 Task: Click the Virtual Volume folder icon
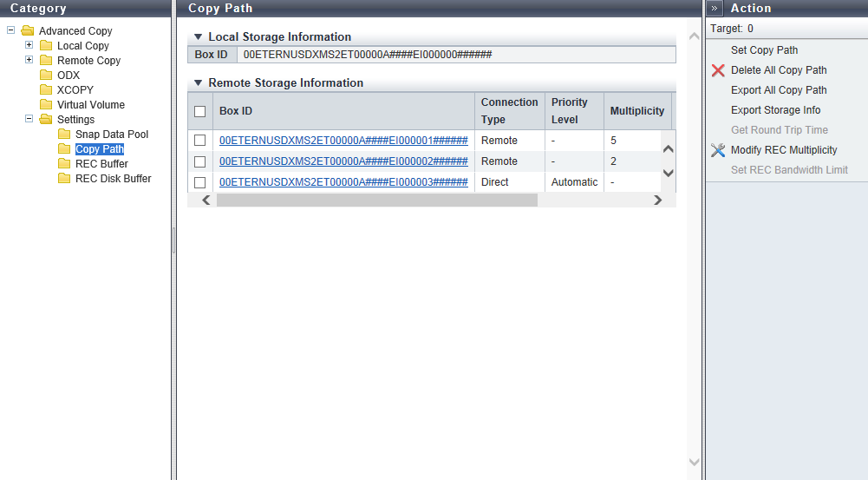point(46,105)
